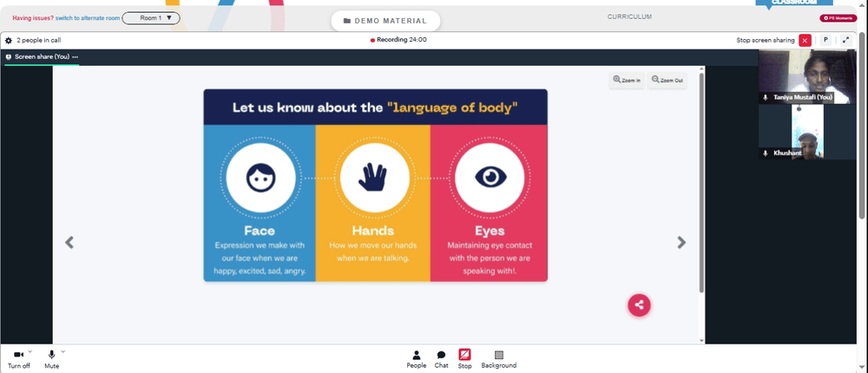Image resolution: width=868 pixels, height=373 pixels.
Task: Click the PS Moments badge
Action: click(x=838, y=18)
